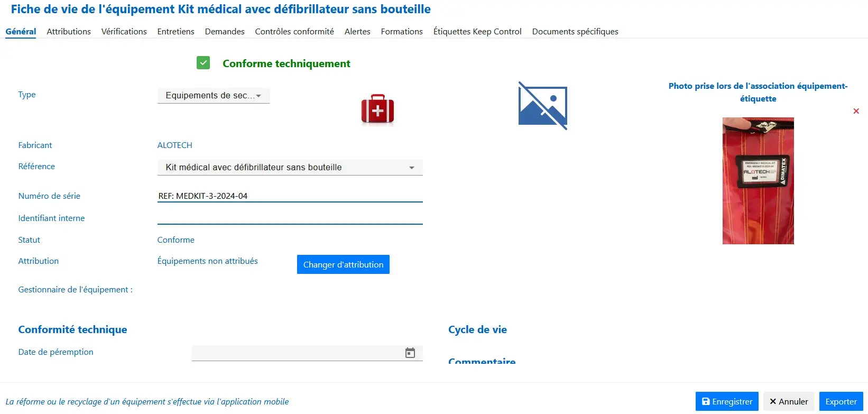Open the Type dropdown Equipements de sec...
The width and height of the screenshot is (868, 414).
point(213,96)
